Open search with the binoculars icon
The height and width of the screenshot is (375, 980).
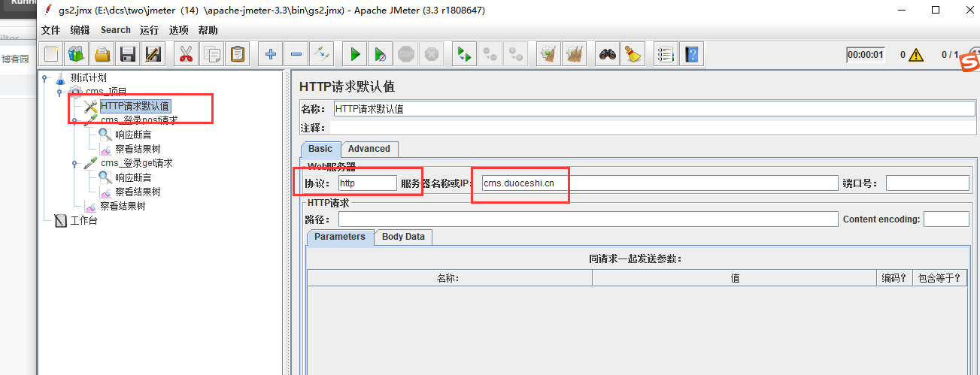click(608, 54)
